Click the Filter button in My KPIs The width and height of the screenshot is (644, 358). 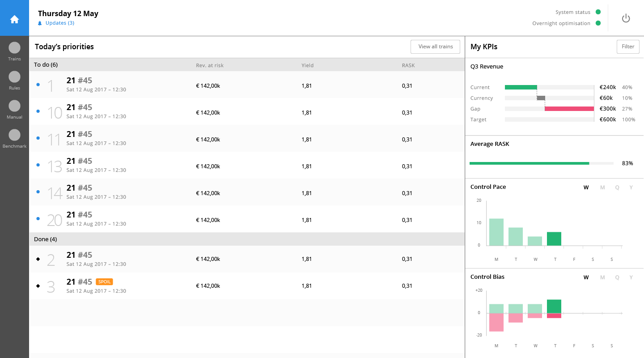(x=628, y=47)
